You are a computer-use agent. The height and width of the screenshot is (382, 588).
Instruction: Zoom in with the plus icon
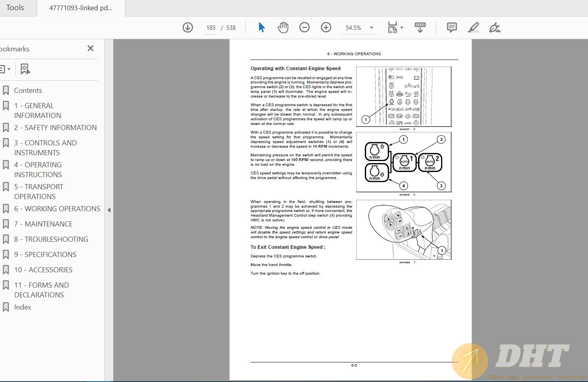coord(326,27)
